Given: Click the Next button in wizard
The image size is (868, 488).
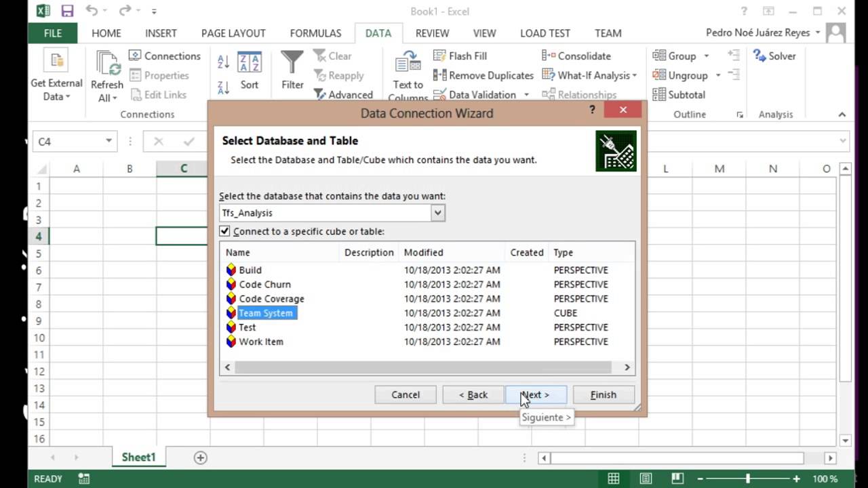Looking at the screenshot, I should click(536, 394).
